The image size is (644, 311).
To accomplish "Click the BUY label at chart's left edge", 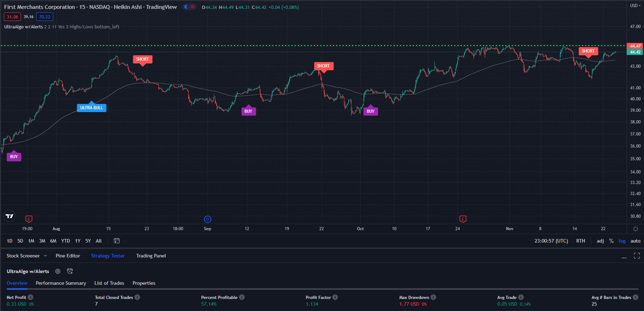I will 14,157.
